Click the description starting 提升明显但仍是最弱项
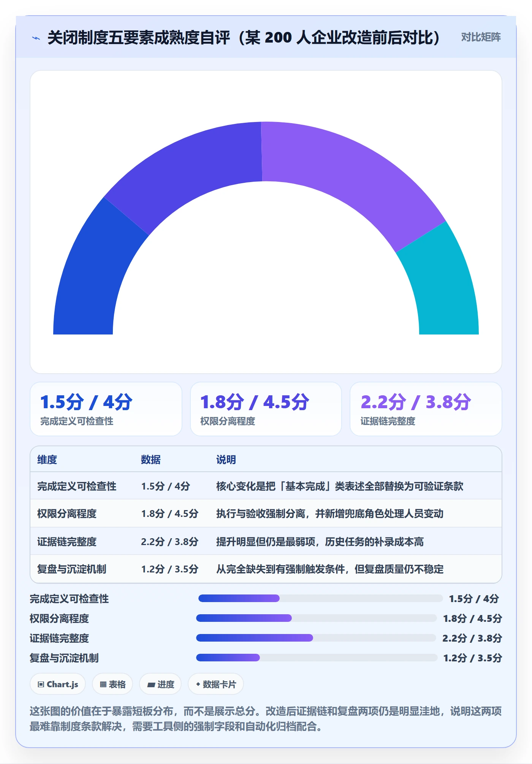This screenshot has width=532, height=764. tap(320, 541)
